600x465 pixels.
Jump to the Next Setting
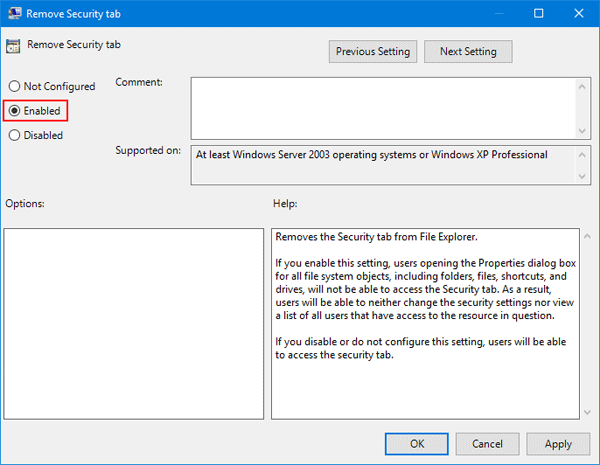click(x=467, y=51)
